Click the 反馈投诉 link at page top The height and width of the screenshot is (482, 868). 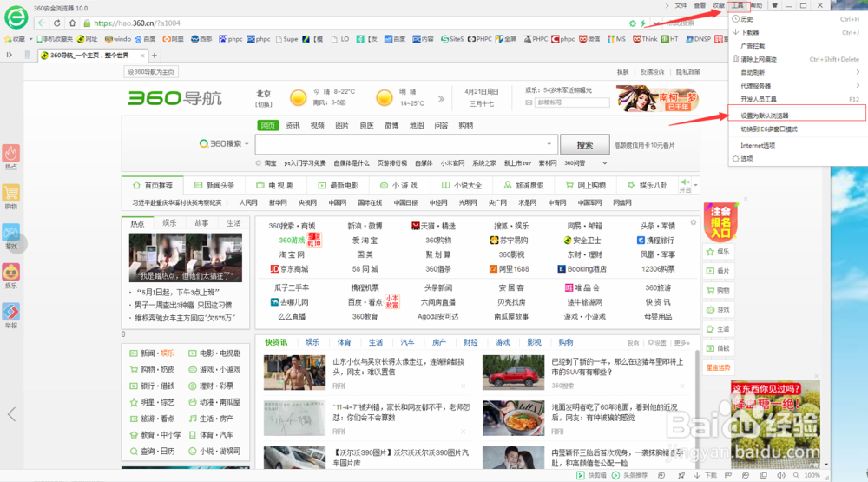click(x=652, y=72)
